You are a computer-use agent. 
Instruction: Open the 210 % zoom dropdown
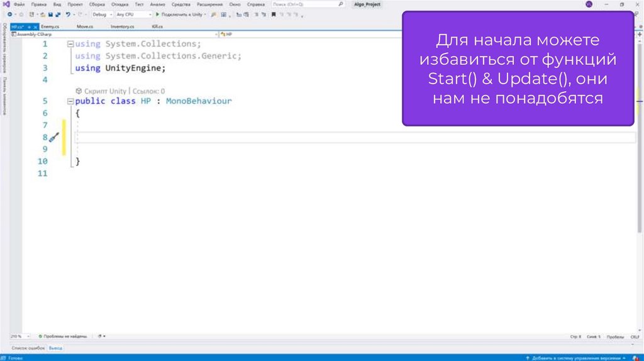(19, 336)
